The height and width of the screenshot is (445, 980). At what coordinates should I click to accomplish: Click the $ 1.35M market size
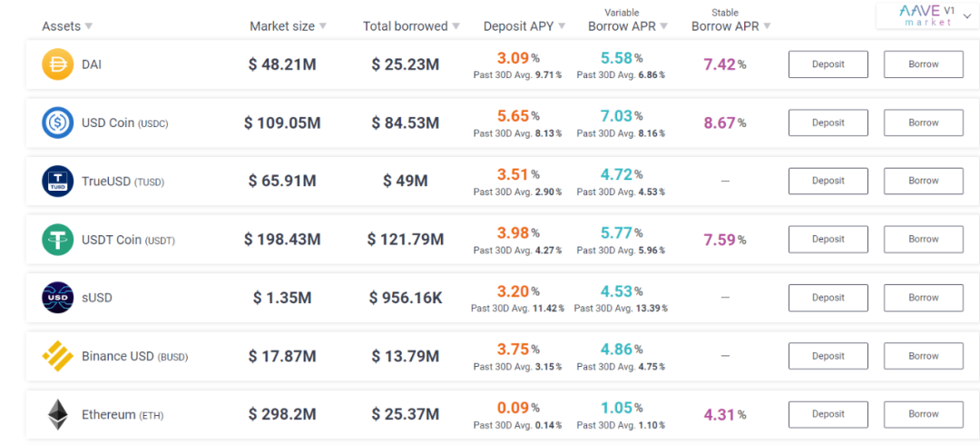[282, 298]
